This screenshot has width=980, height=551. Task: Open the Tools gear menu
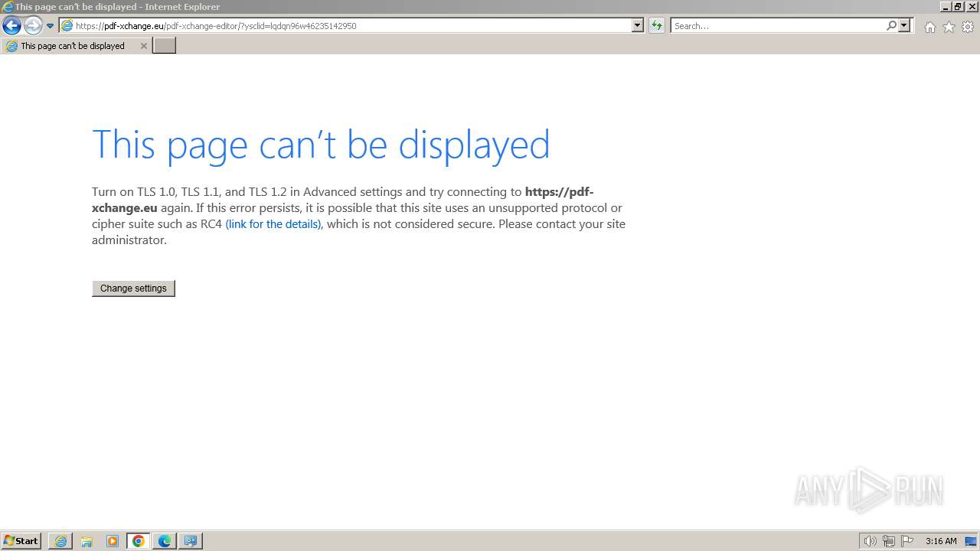pyautogui.click(x=968, y=27)
